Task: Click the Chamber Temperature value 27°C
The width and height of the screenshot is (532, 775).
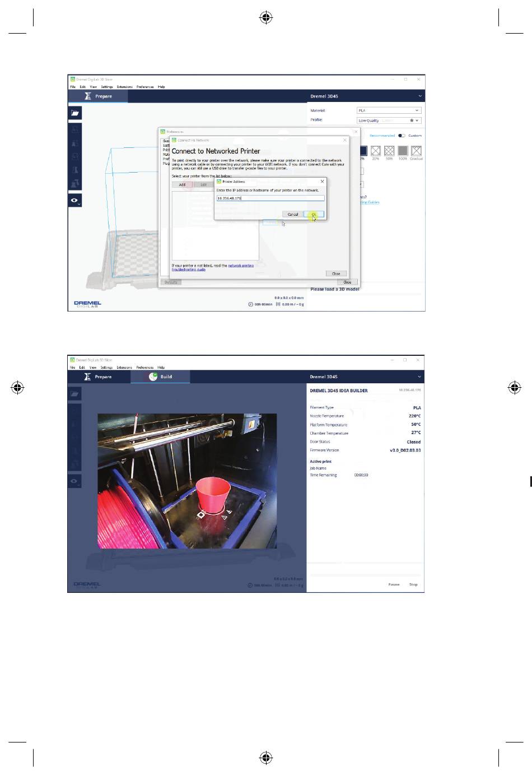Action: click(416, 433)
